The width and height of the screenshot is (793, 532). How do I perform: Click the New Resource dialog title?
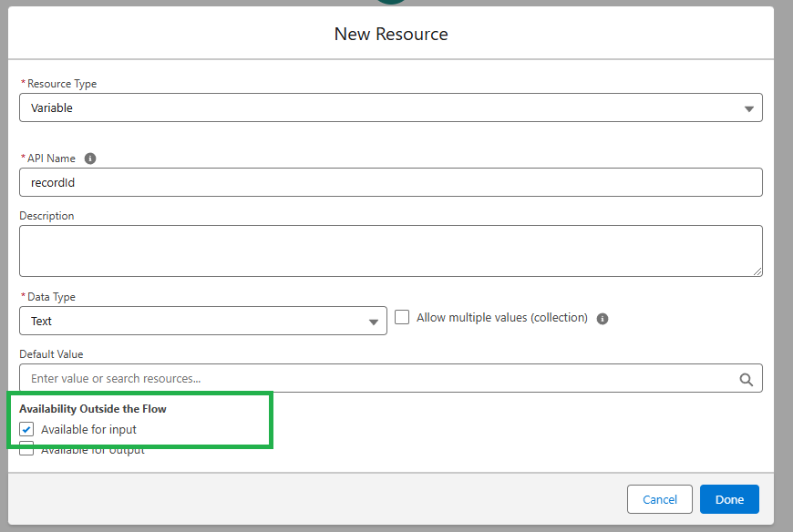coord(391,35)
